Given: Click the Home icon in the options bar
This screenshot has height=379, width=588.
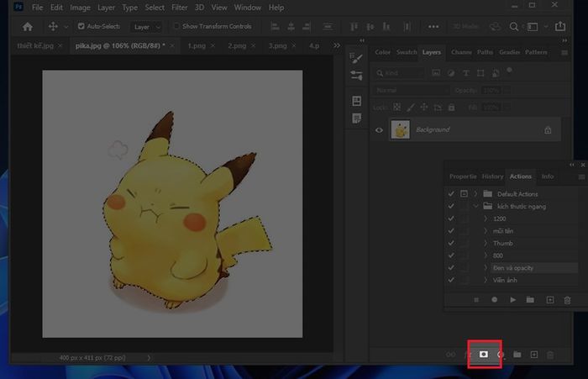Looking at the screenshot, I should click(28, 27).
